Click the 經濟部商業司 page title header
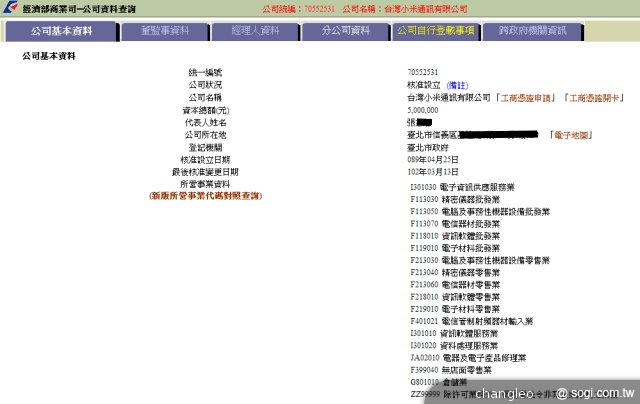 pyautogui.click(x=79, y=9)
